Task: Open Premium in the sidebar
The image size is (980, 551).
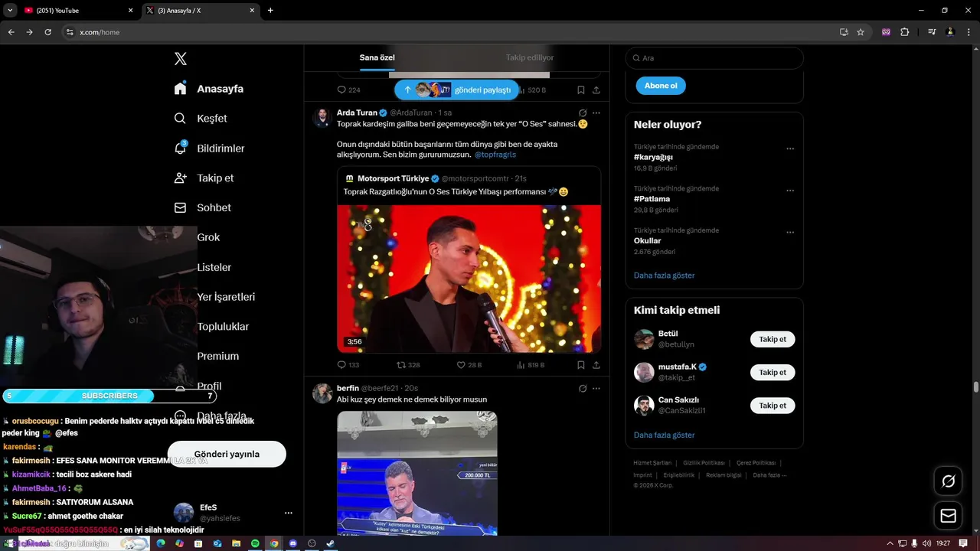Action: click(x=218, y=357)
